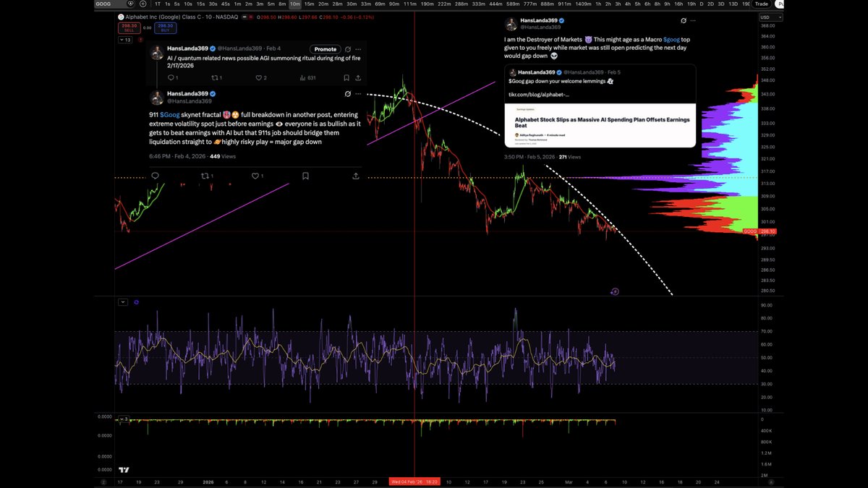Click the circle icon next to GOOG symbol
This screenshot has height=488, width=868.
click(x=132, y=4)
